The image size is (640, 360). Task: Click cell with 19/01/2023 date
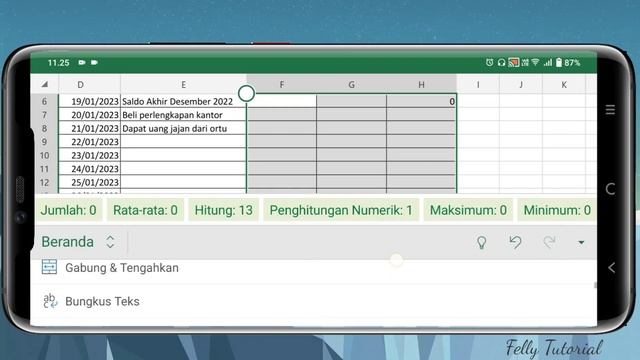(x=89, y=101)
